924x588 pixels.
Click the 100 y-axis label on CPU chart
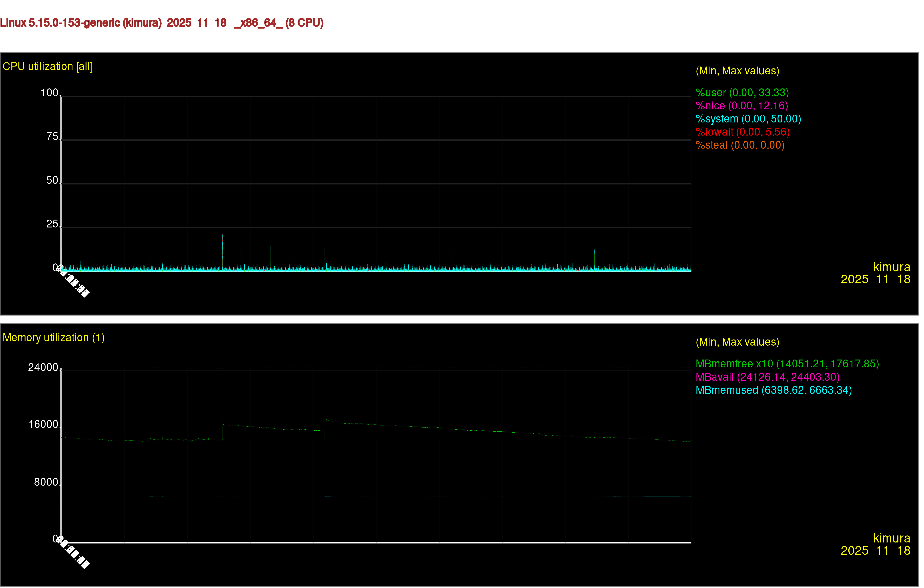click(50, 93)
